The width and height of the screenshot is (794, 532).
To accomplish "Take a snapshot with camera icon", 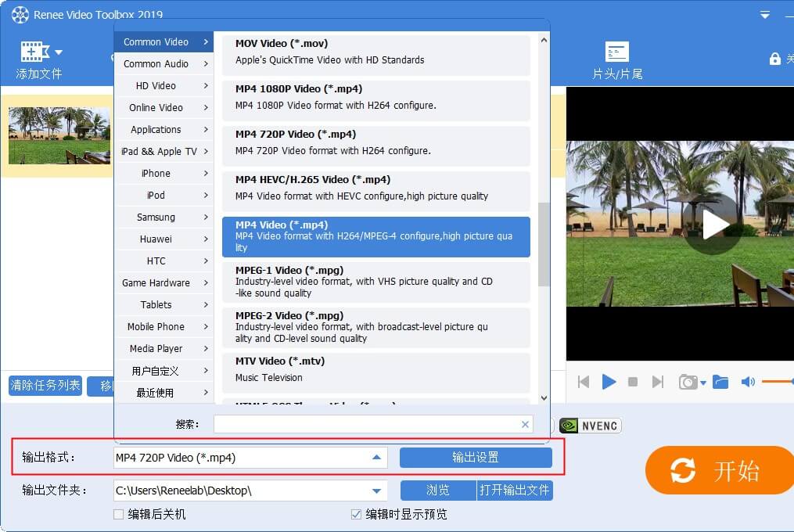I will (688, 382).
